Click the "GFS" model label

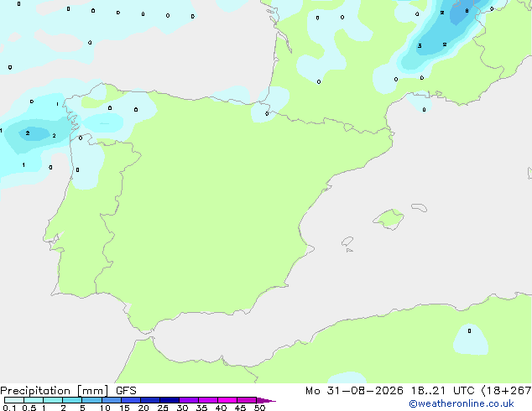(126, 391)
